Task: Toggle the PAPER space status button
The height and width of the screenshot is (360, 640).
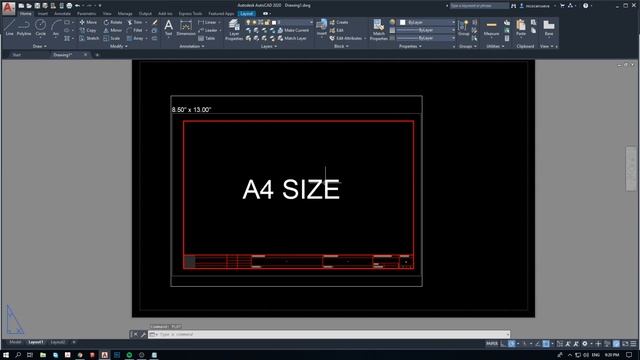Action: click(491, 344)
